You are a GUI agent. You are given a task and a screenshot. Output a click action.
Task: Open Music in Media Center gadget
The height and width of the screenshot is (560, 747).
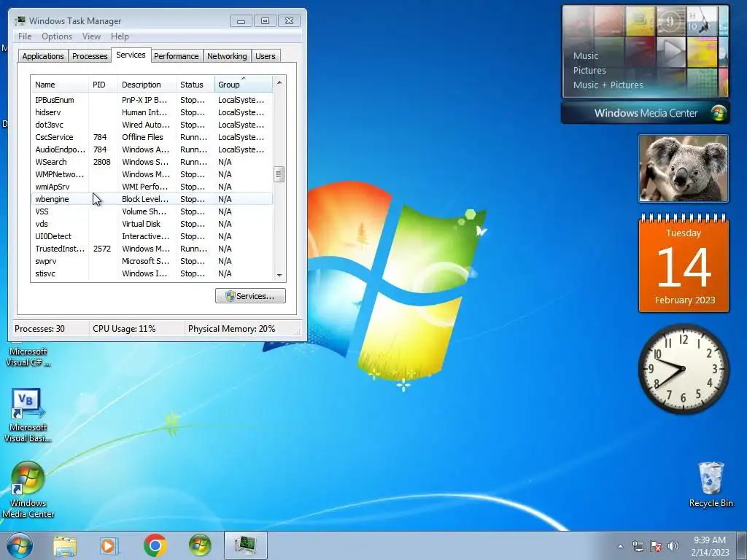point(586,55)
